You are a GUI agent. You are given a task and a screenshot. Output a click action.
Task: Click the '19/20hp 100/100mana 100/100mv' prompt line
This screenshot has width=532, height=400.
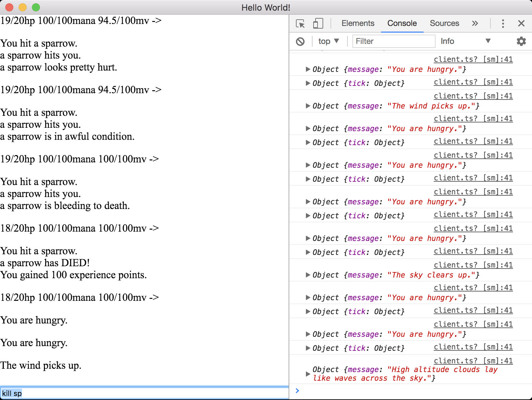79,159
